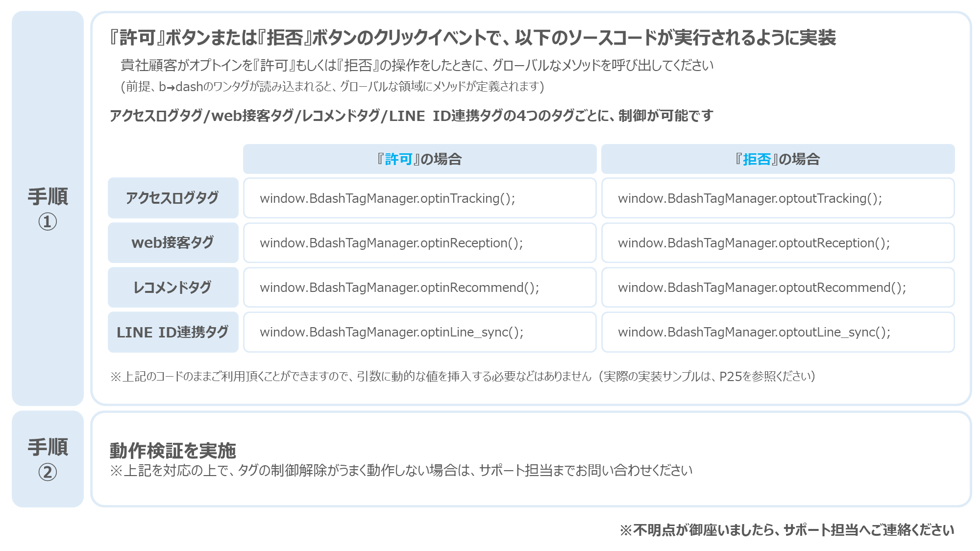Click the 手順① side label
Image resolution: width=980 pixels, height=551 pixels.
click(48, 208)
